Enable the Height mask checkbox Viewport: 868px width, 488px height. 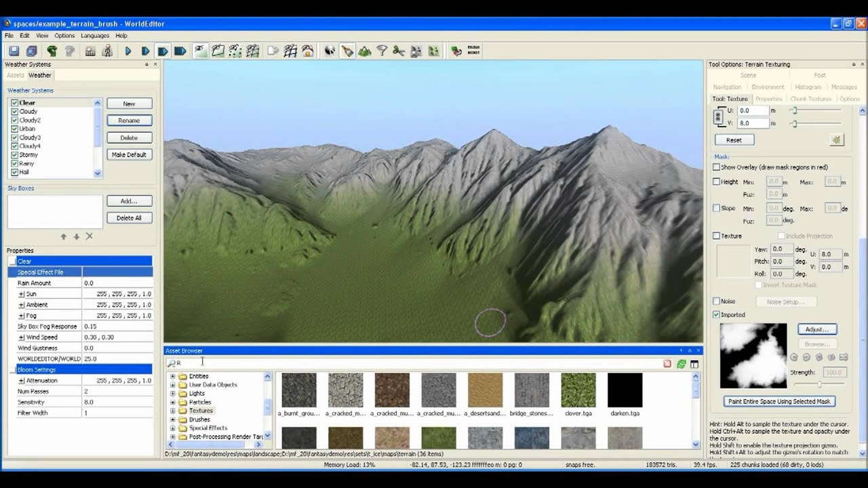click(x=716, y=182)
